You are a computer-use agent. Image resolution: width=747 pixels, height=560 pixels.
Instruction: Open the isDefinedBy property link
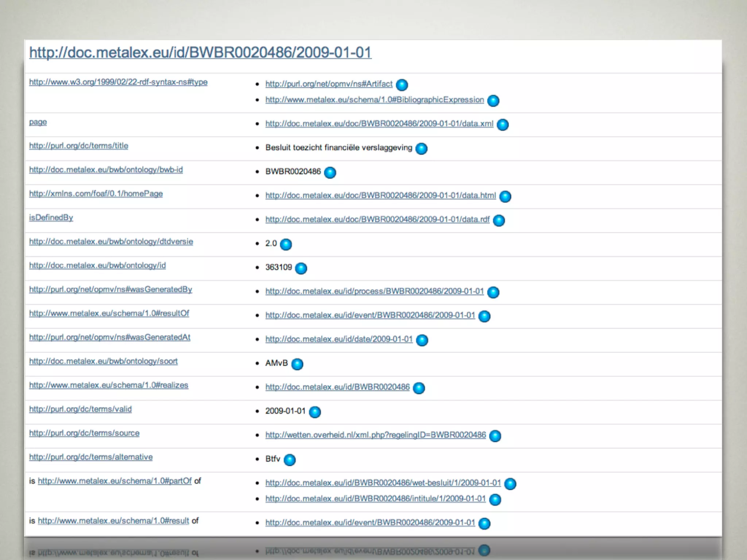pos(51,218)
